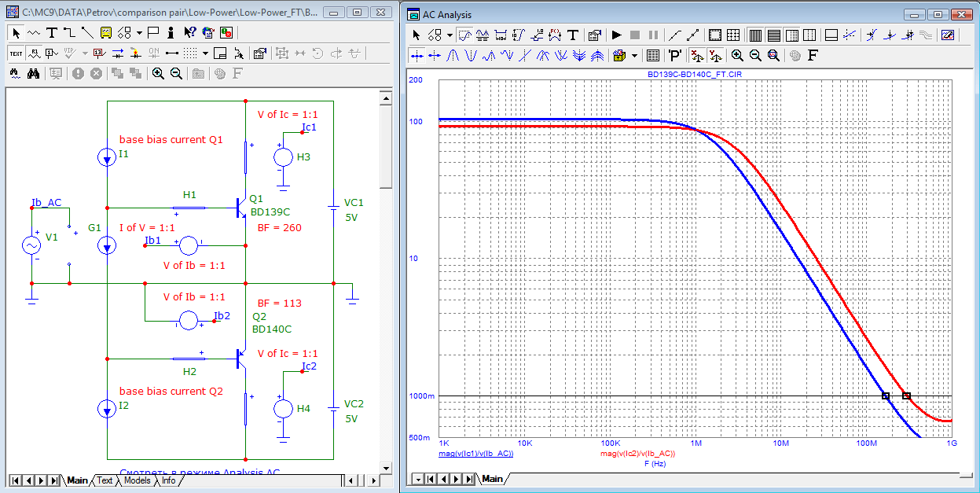Switch to the Info tab of schematic

coord(169,480)
